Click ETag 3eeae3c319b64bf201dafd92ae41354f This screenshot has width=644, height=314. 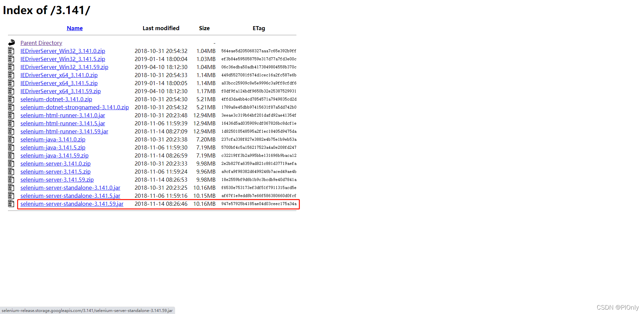[259, 115]
